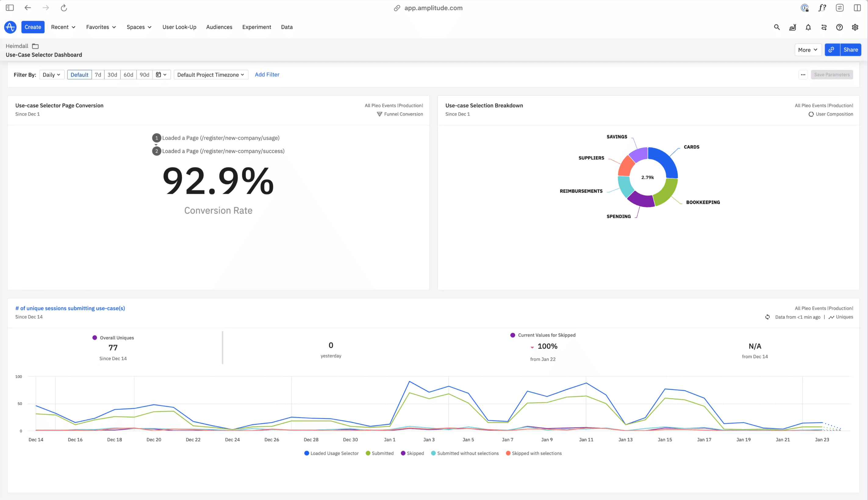The image size is (868, 500).
Task: Open the calendar date picker dropdown
Action: pyautogui.click(x=161, y=74)
